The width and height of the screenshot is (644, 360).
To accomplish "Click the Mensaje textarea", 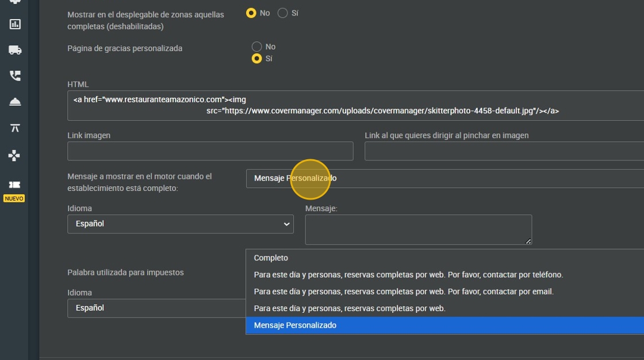I will [x=419, y=229].
